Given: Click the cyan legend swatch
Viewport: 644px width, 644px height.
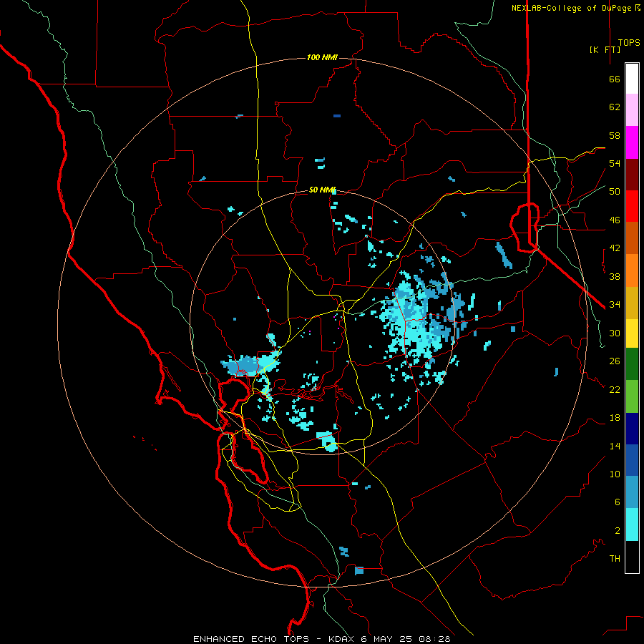Looking at the screenshot, I should coord(632,525).
